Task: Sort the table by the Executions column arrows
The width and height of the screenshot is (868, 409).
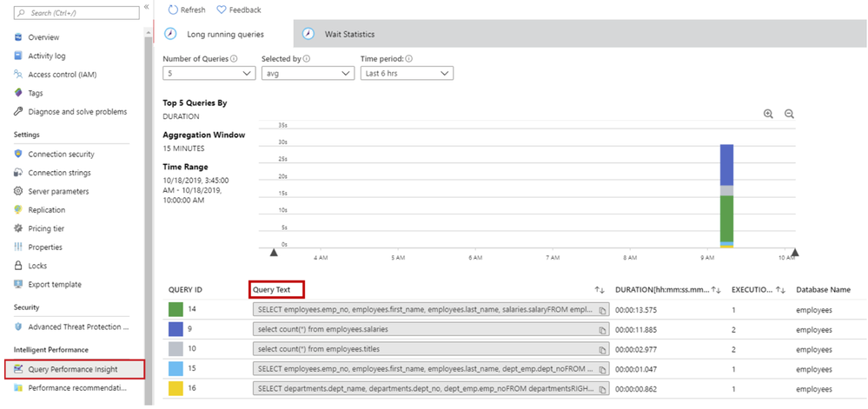Action: tap(781, 289)
